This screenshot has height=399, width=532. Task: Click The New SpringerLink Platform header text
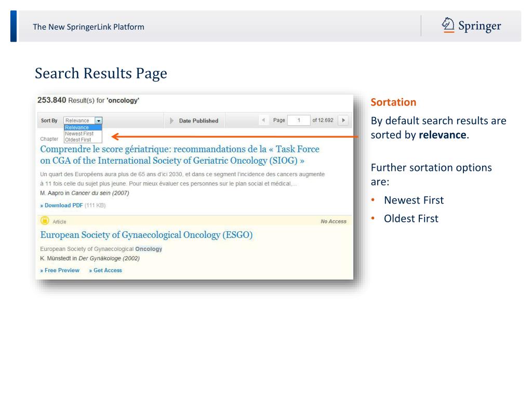click(x=88, y=27)
